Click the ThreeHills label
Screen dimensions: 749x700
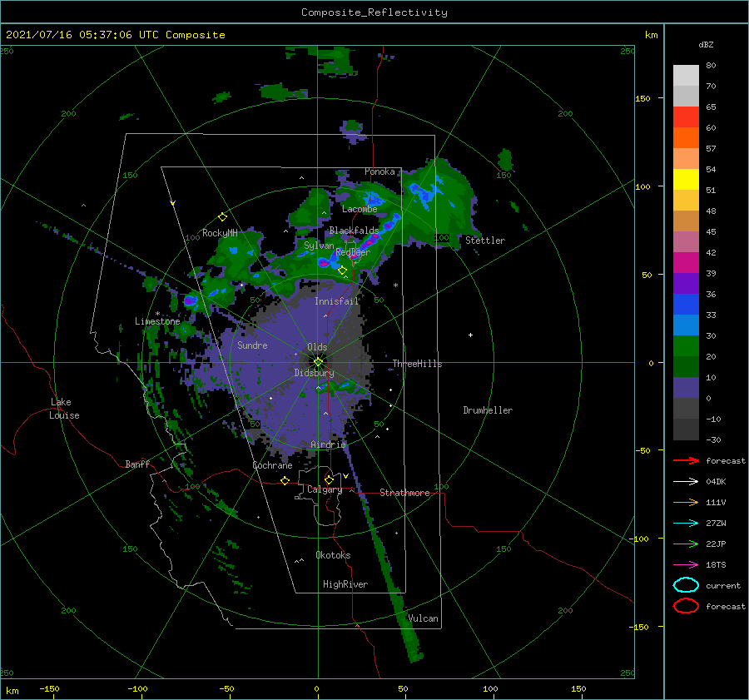417,364
